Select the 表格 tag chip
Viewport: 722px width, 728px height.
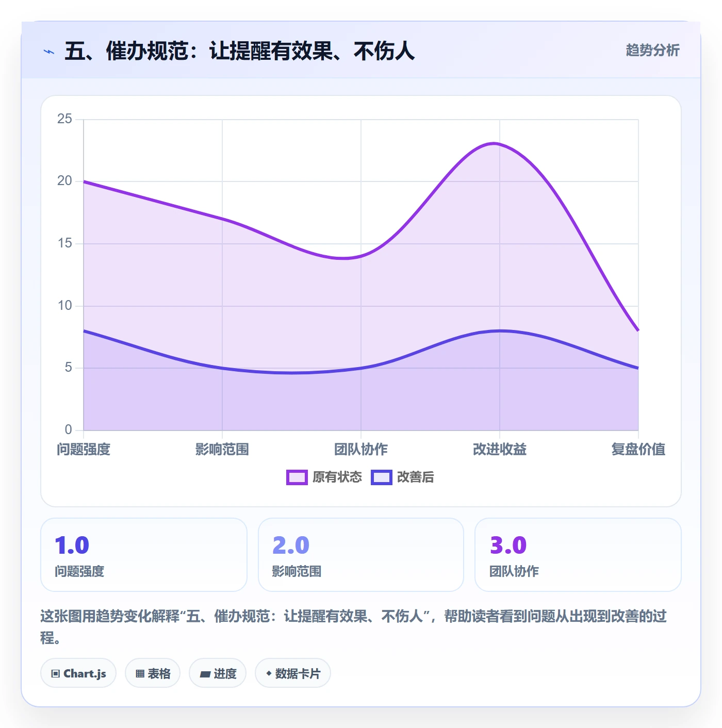pos(153,673)
